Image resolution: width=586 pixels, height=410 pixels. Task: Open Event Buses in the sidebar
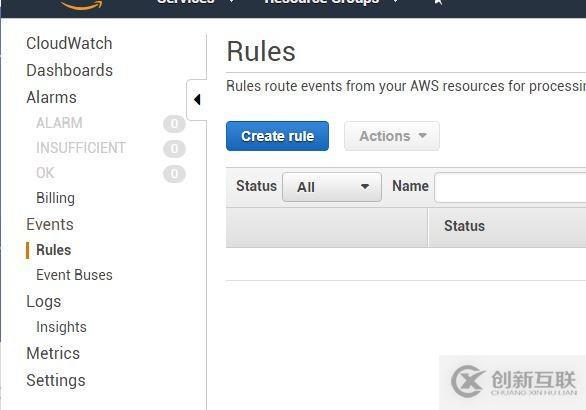click(x=74, y=275)
